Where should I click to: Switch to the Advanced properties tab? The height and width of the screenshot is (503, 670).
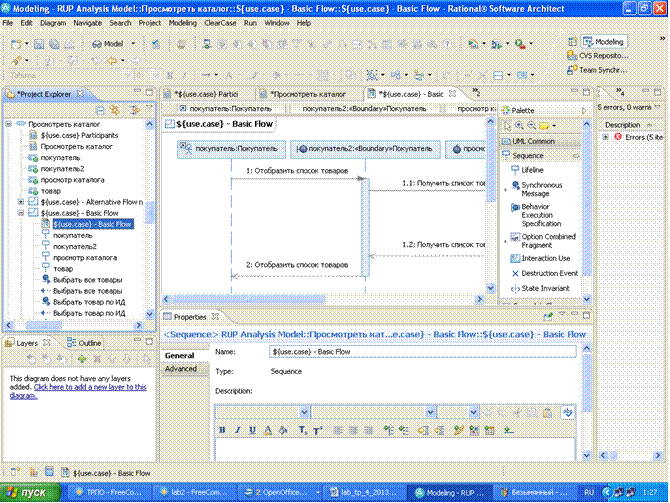click(x=180, y=368)
